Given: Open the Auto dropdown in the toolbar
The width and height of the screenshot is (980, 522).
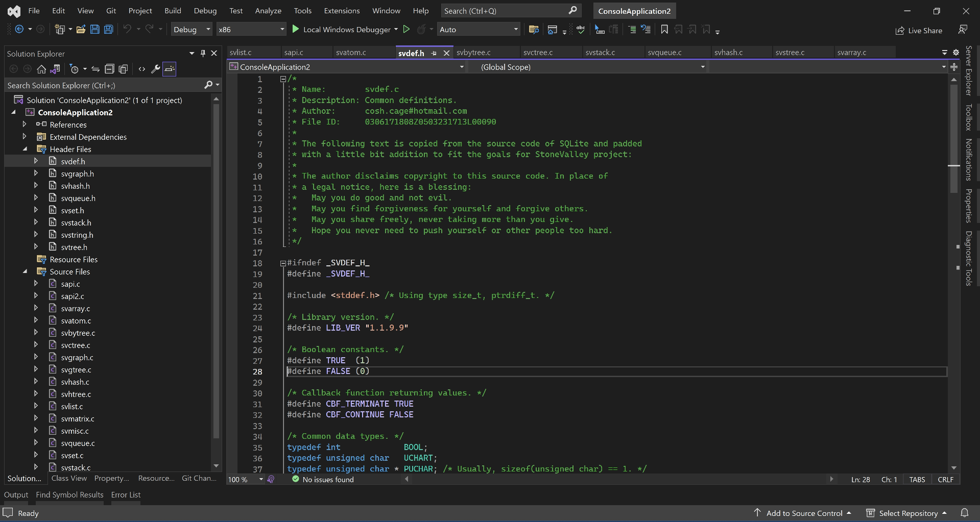Looking at the screenshot, I should tap(479, 30).
